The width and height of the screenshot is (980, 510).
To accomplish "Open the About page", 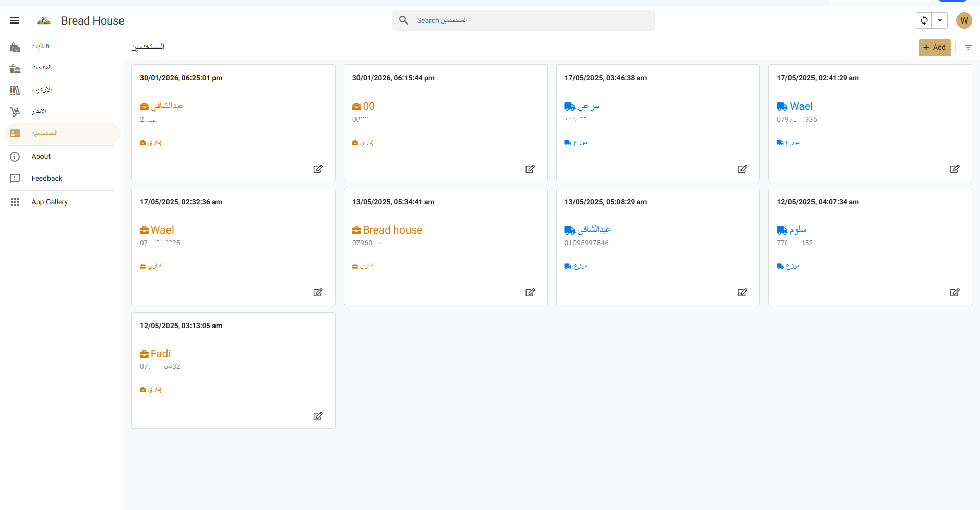I will (41, 157).
